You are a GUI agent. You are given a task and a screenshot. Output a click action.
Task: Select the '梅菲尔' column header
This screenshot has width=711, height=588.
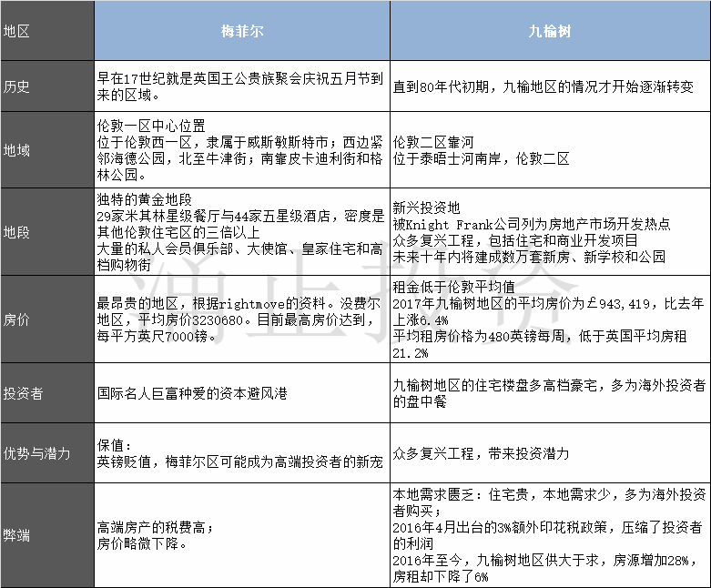pyautogui.click(x=242, y=31)
